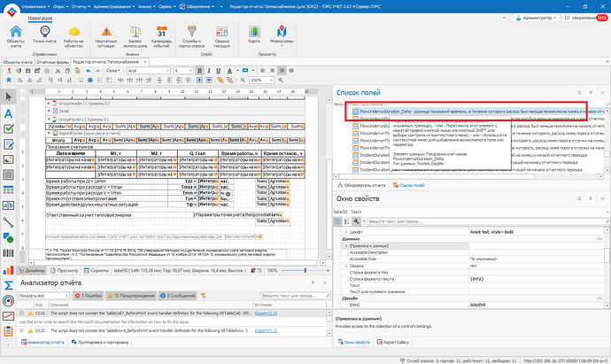Click the background color swatch button
Viewport: 611px width, 364px height.
(x=245, y=71)
